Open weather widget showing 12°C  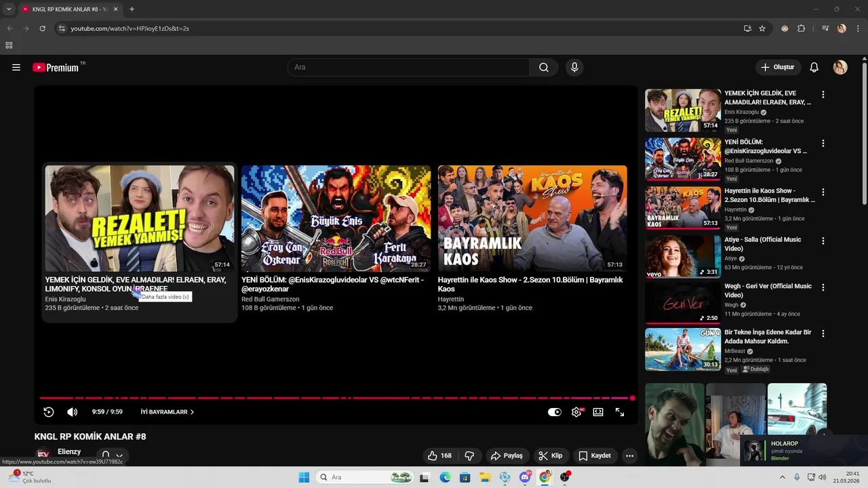[x=29, y=477]
